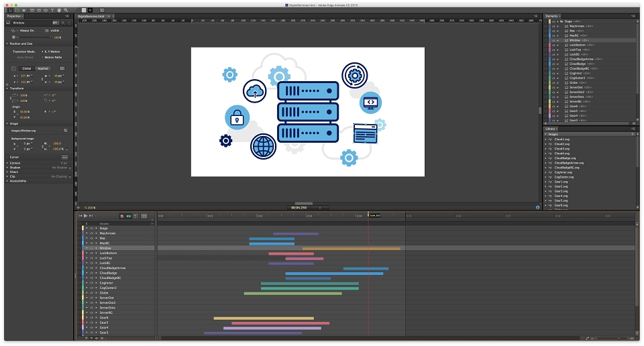Toggle the teal Auto-Transition mode button
The image size is (644, 346).
[x=129, y=217]
